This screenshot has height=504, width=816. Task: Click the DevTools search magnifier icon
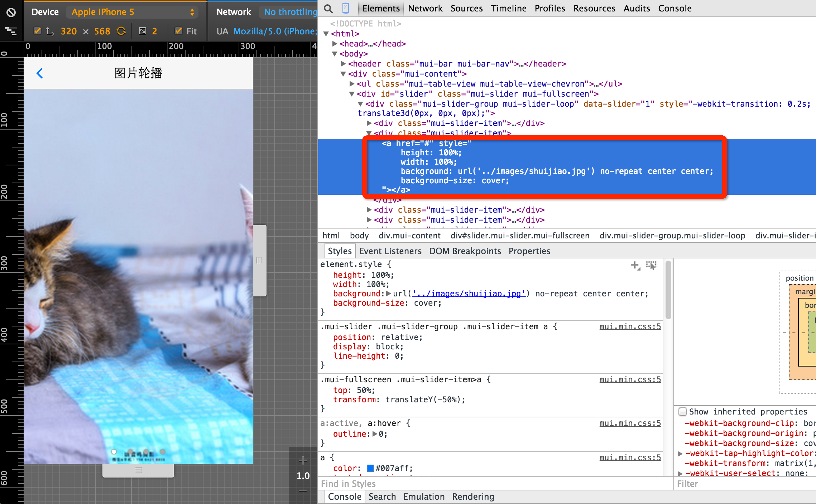point(328,8)
